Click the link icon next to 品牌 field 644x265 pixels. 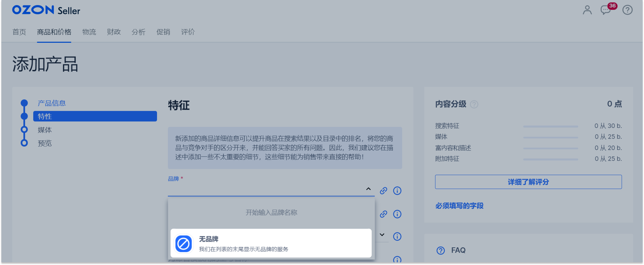pyautogui.click(x=383, y=191)
